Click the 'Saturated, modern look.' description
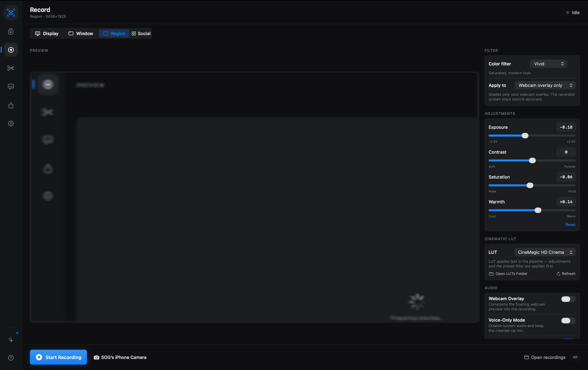 click(510, 73)
